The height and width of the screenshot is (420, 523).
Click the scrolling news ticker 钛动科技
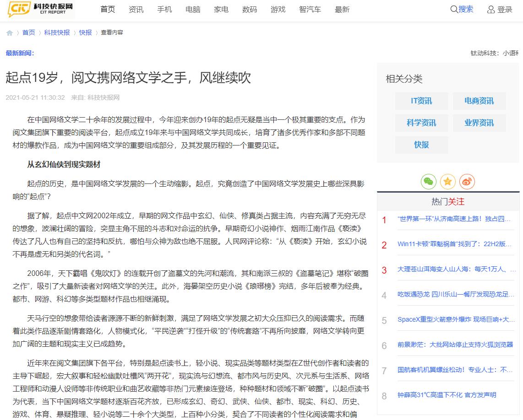[494, 54]
